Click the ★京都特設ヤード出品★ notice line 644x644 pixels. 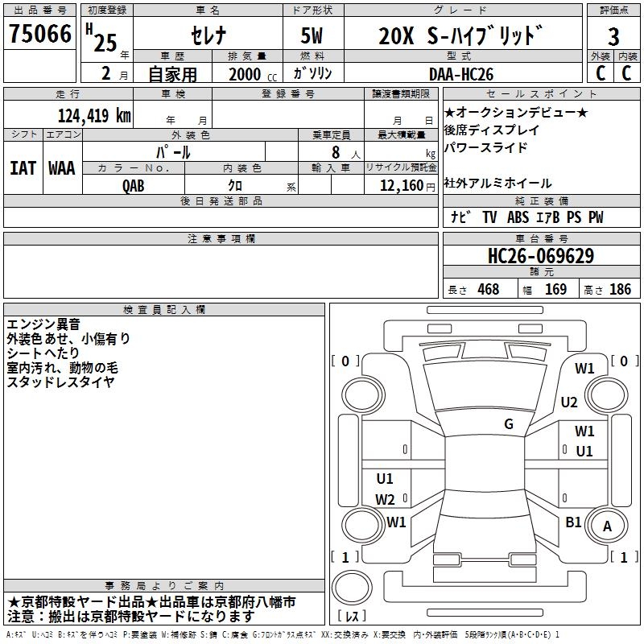tap(151, 602)
